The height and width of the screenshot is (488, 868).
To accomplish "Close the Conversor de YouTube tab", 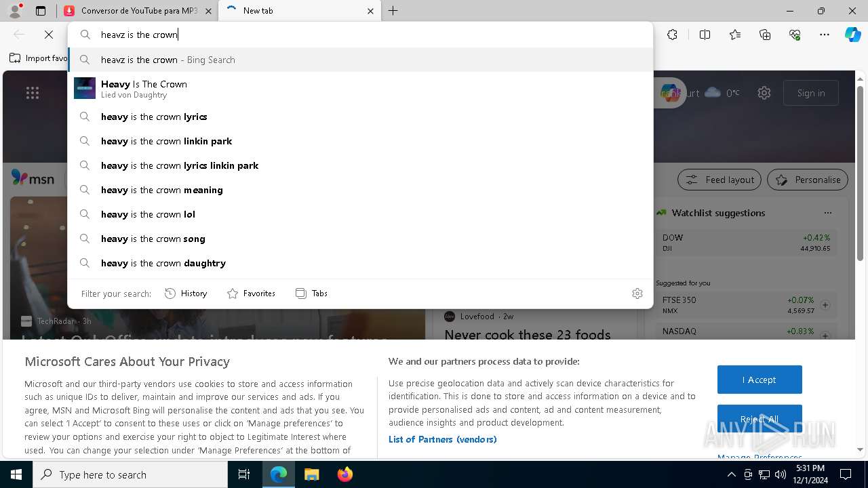I will pos(209,11).
